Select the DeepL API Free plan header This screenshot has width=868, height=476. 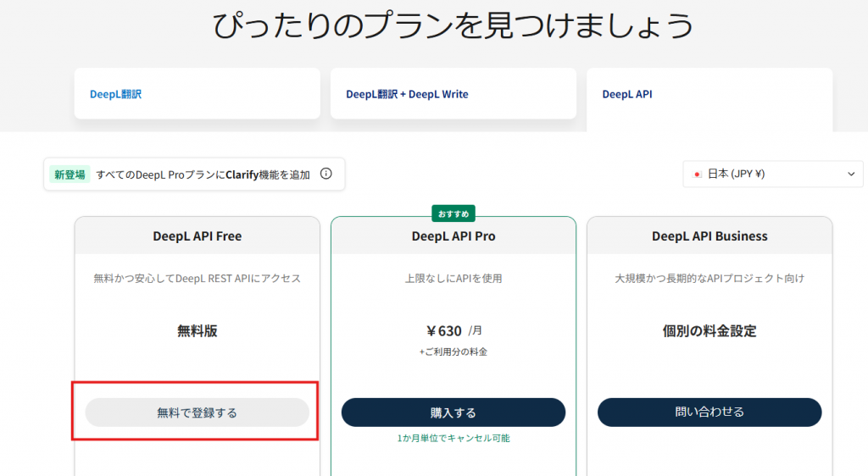click(198, 236)
